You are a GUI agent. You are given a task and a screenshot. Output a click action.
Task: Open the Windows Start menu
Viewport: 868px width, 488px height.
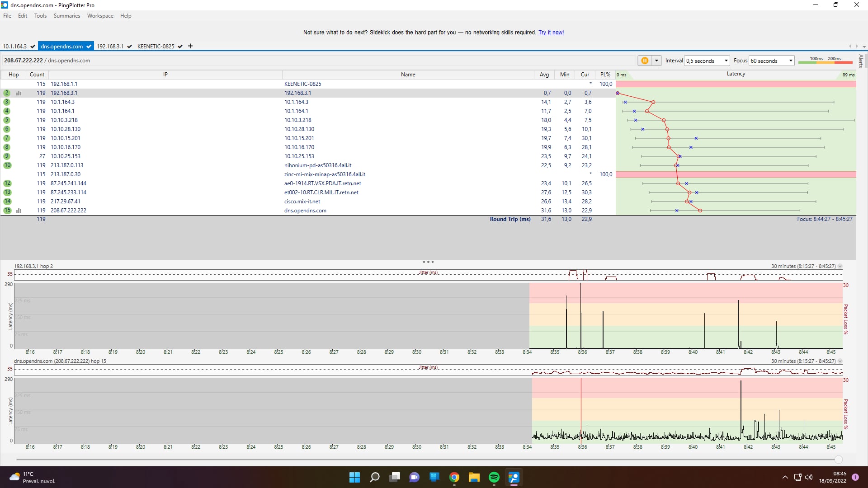point(355,477)
